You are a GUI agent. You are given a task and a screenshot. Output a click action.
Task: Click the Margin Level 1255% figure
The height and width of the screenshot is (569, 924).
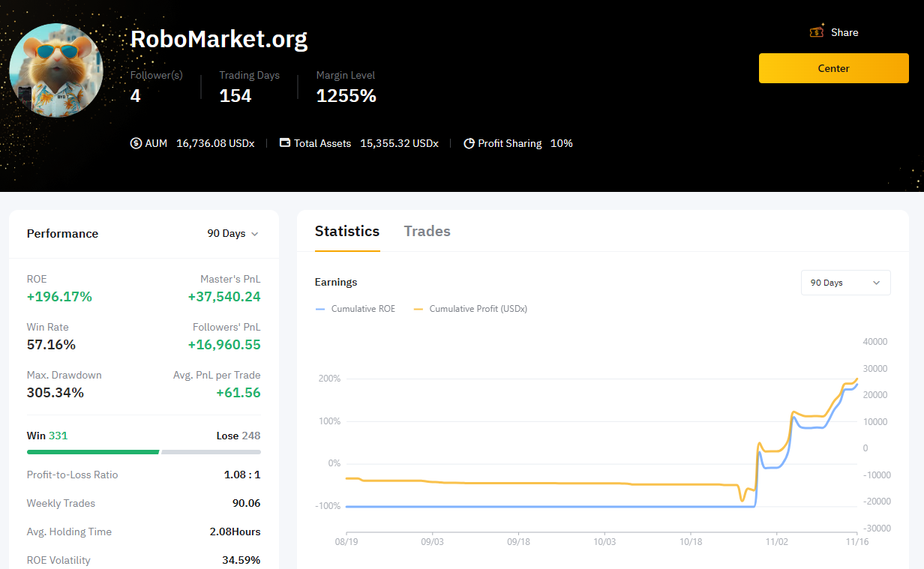[346, 96]
